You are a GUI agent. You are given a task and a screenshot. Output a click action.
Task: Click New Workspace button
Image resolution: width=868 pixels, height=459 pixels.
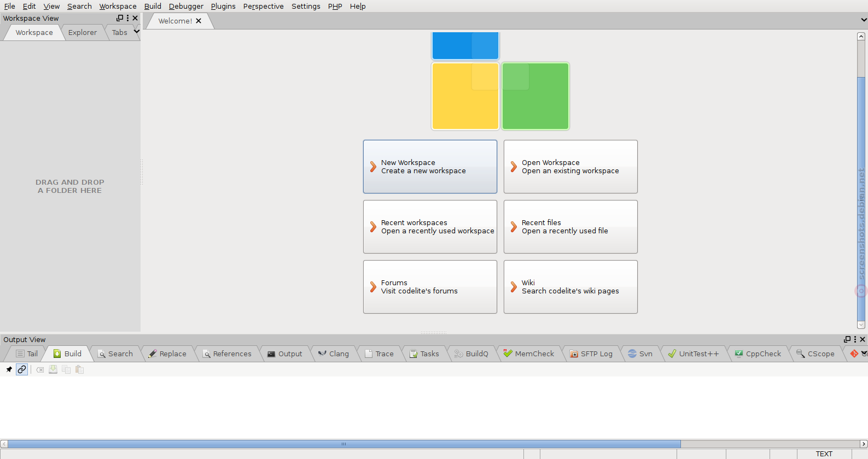430,167
